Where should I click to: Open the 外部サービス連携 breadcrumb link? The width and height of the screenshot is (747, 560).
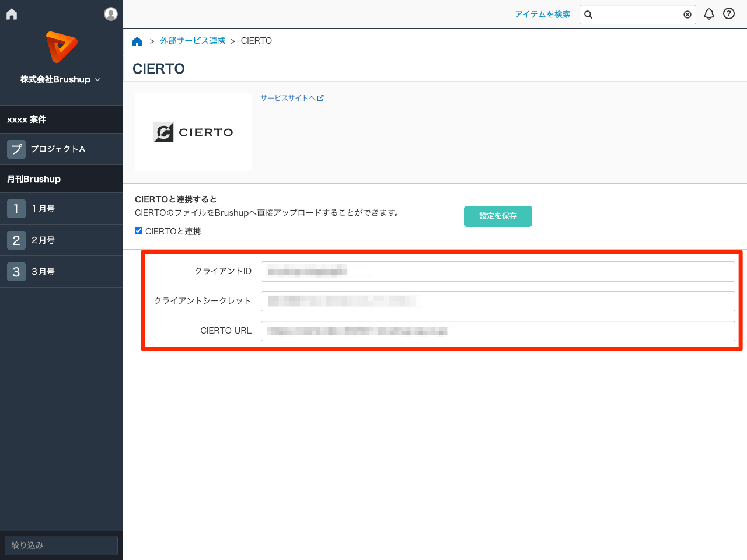click(x=193, y=41)
